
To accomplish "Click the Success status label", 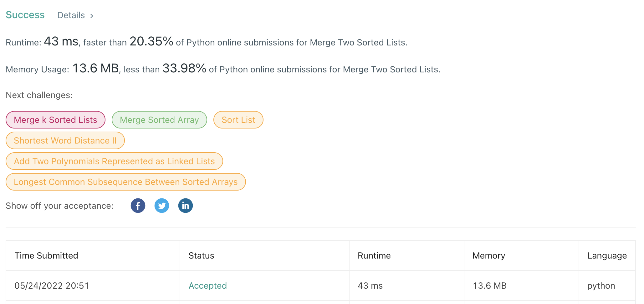I will [x=25, y=14].
